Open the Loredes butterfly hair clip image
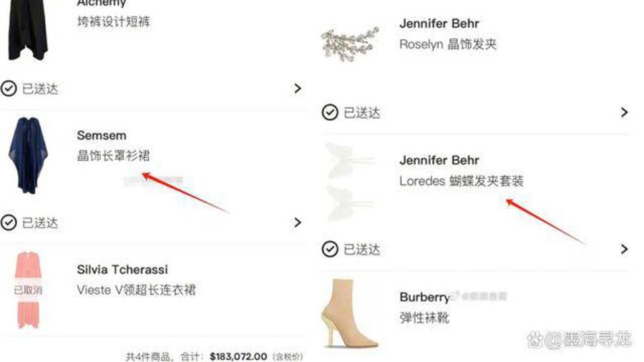Viewport: 644px width, 362px height. tap(350, 182)
